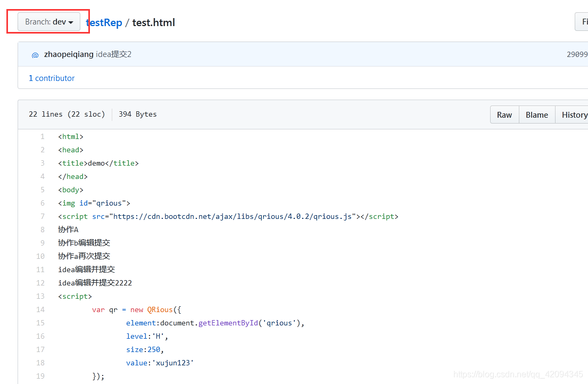Show the 1 contributor list
The height and width of the screenshot is (384, 588).
coord(52,78)
